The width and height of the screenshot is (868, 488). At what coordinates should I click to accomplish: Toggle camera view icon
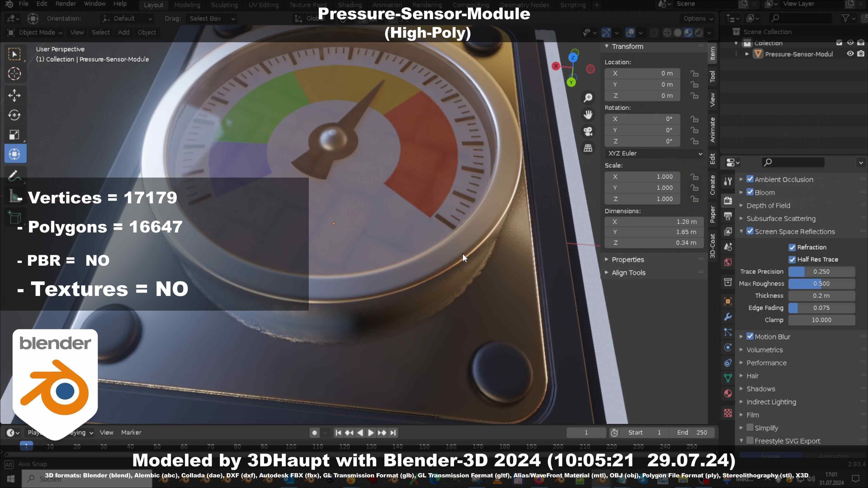coord(588,131)
